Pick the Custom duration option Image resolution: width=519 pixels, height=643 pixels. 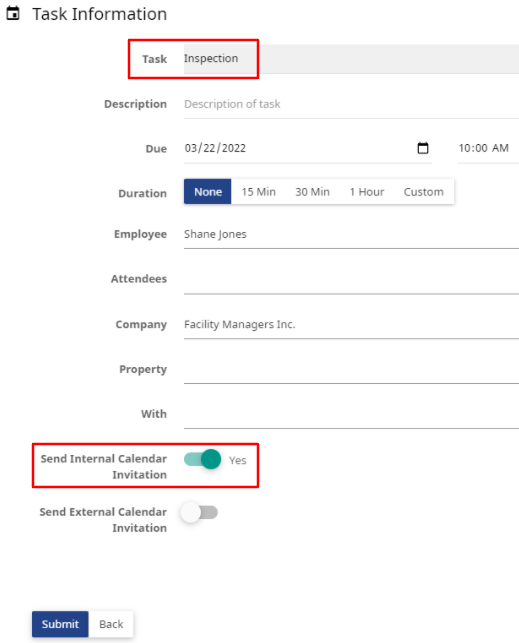pos(423,192)
